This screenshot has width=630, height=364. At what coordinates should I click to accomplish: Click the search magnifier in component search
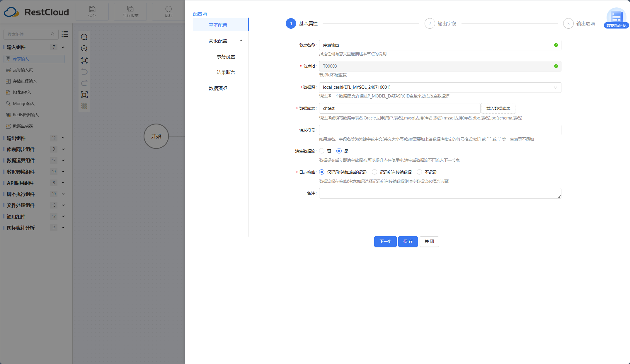[x=52, y=34]
